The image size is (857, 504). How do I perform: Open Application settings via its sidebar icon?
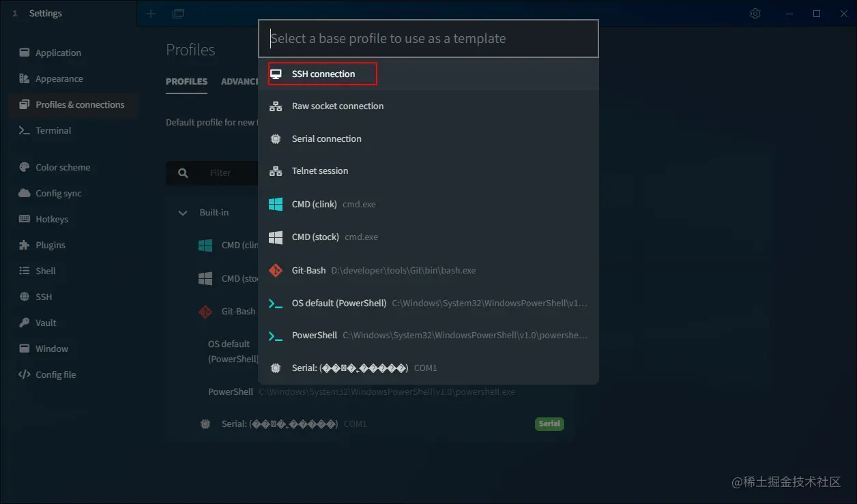pos(25,53)
